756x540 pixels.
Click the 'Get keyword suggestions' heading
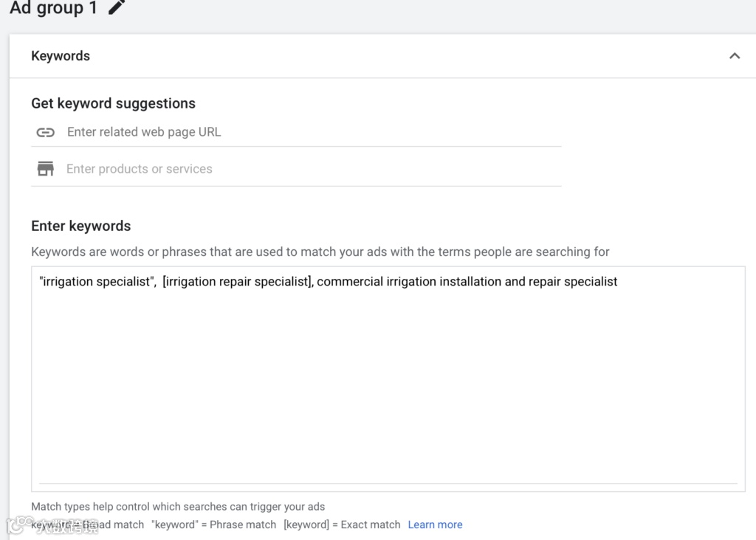(113, 103)
